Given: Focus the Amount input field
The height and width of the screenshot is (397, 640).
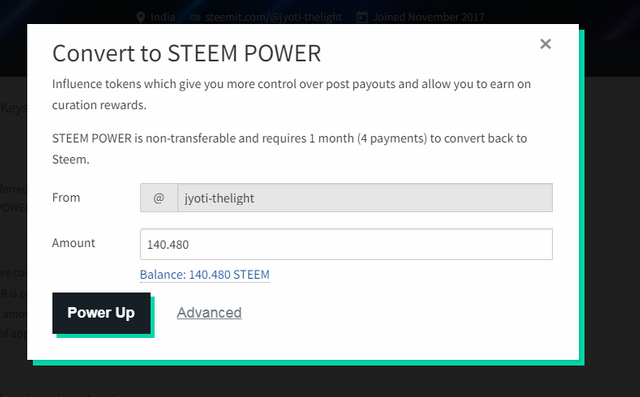Looking at the screenshot, I should tap(346, 244).
